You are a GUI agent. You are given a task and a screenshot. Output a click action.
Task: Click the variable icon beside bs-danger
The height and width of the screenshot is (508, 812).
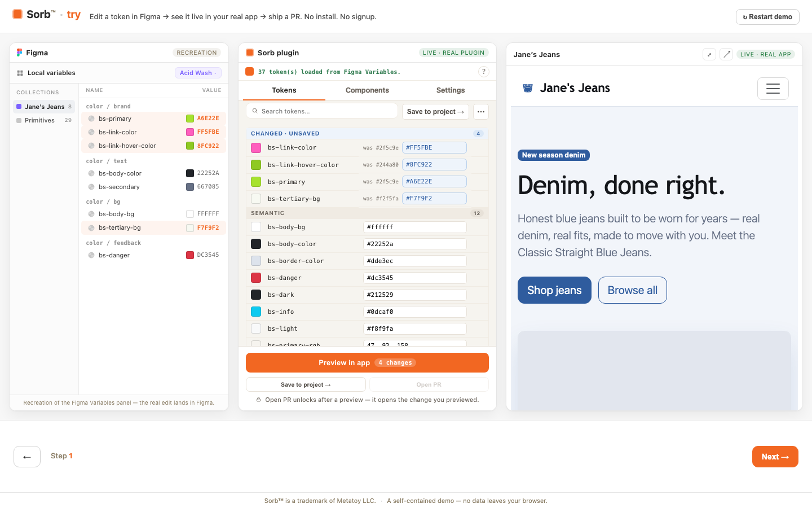[91, 255]
